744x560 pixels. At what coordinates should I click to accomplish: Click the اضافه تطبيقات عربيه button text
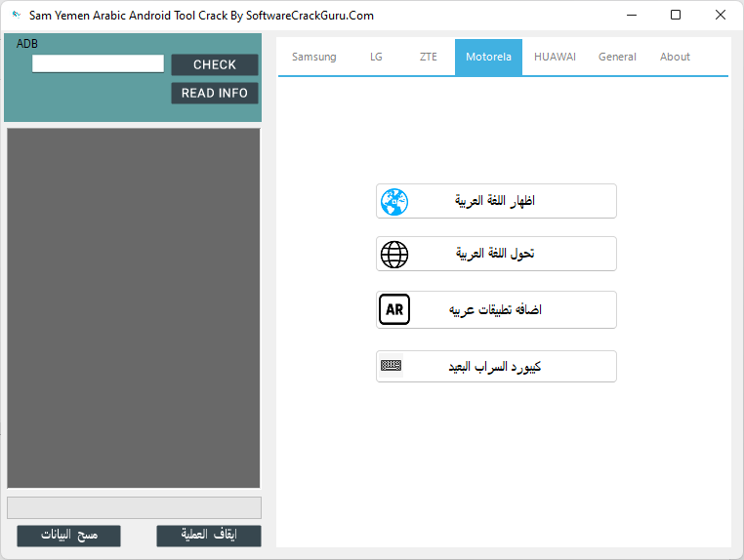tap(495, 309)
